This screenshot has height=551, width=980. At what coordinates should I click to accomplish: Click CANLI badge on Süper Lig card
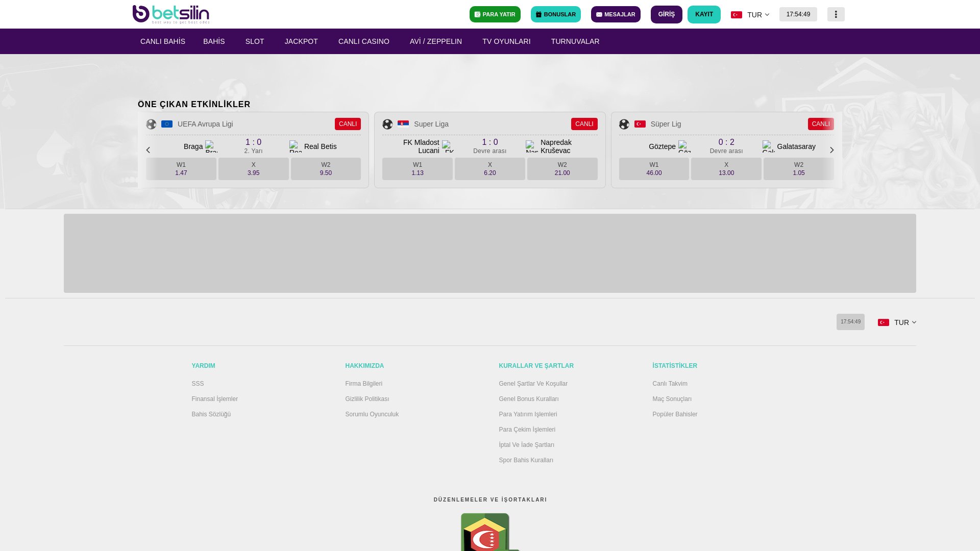(x=821, y=124)
